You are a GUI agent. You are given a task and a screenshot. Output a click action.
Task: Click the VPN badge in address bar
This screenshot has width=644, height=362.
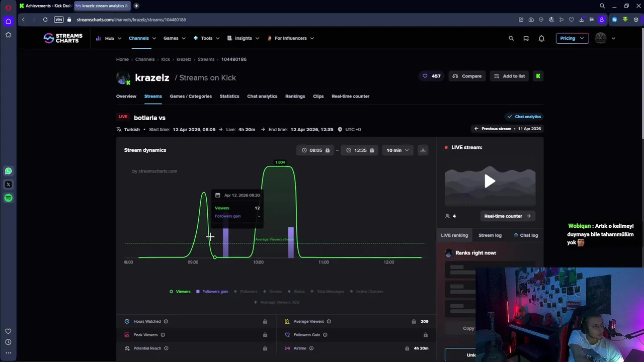pos(59,20)
